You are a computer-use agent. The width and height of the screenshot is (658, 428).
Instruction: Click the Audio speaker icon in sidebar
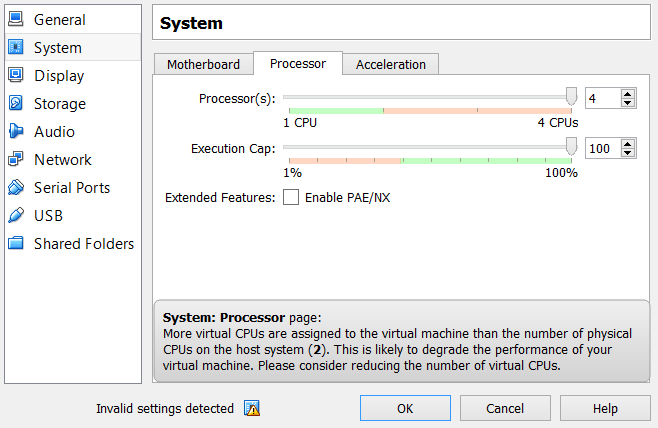click(x=16, y=132)
